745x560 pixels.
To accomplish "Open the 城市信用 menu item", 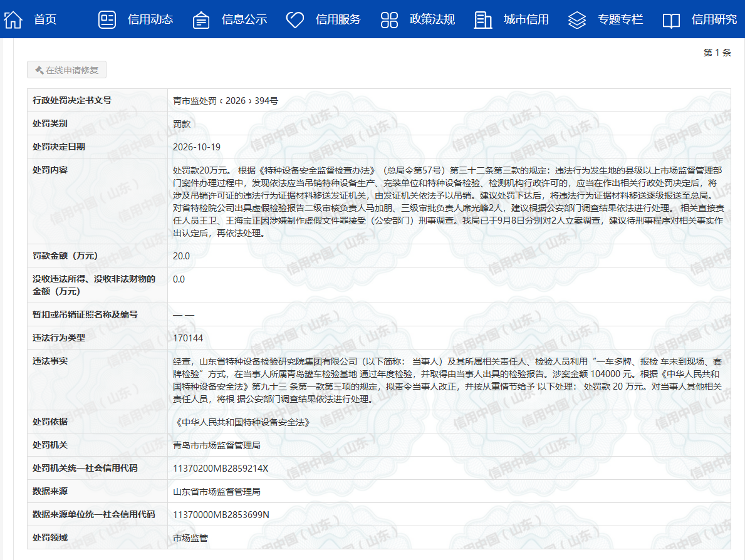I will point(526,19).
